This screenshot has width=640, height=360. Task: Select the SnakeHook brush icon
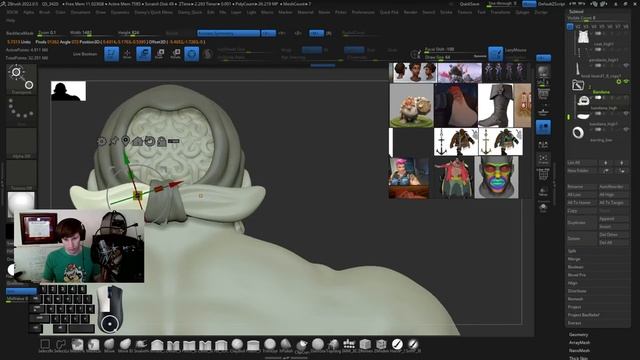[141, 345]
